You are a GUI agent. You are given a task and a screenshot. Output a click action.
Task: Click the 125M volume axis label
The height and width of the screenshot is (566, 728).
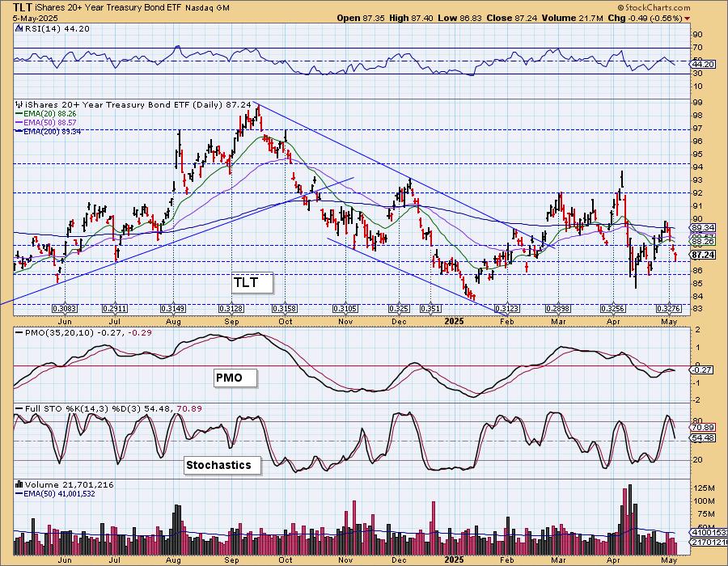pyautogui.click(x=705, y=488)
